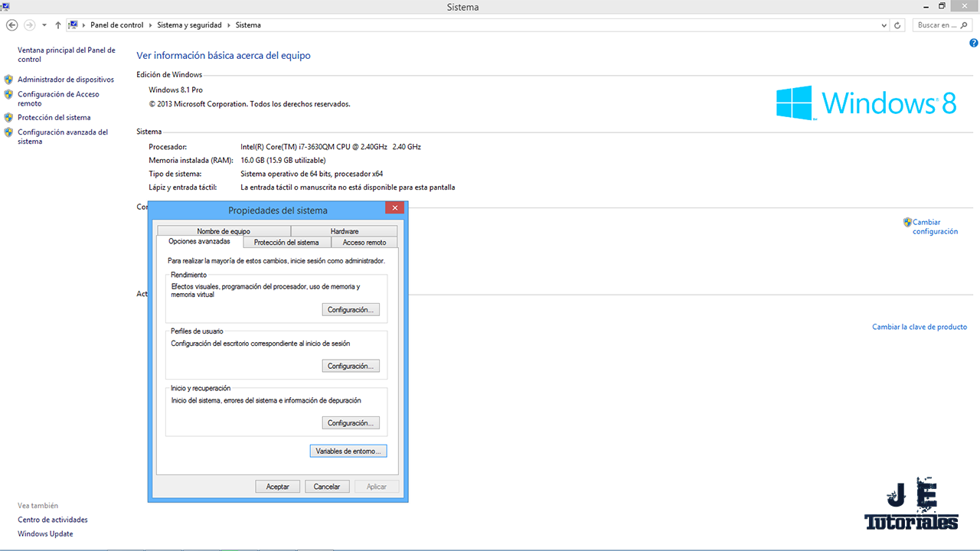This screenshot has width=980, height=551.
Task: Open the Windows Update link
Action: click(x=45, y=534)
